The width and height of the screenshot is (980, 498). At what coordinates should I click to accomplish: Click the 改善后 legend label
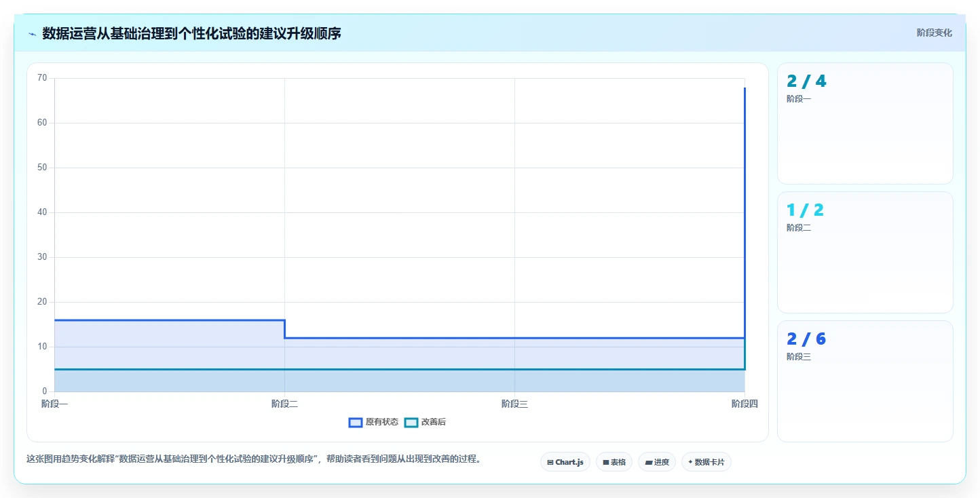point(434,422)
